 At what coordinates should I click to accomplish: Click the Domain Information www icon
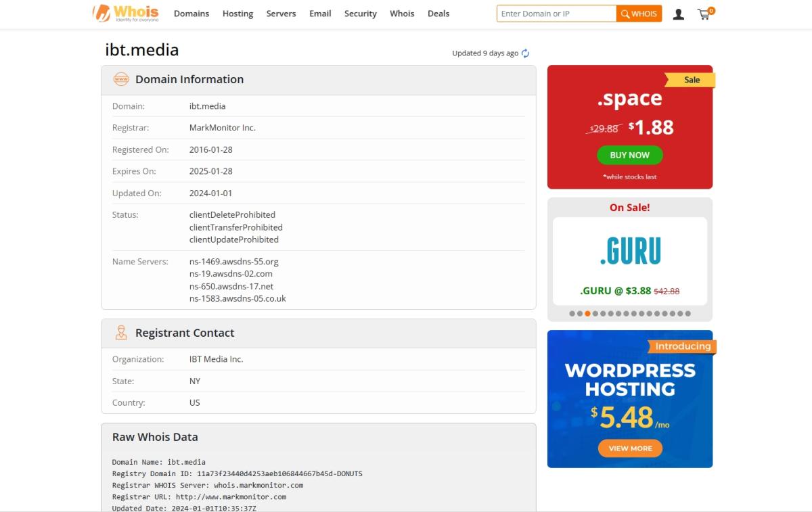coord(121,79)
